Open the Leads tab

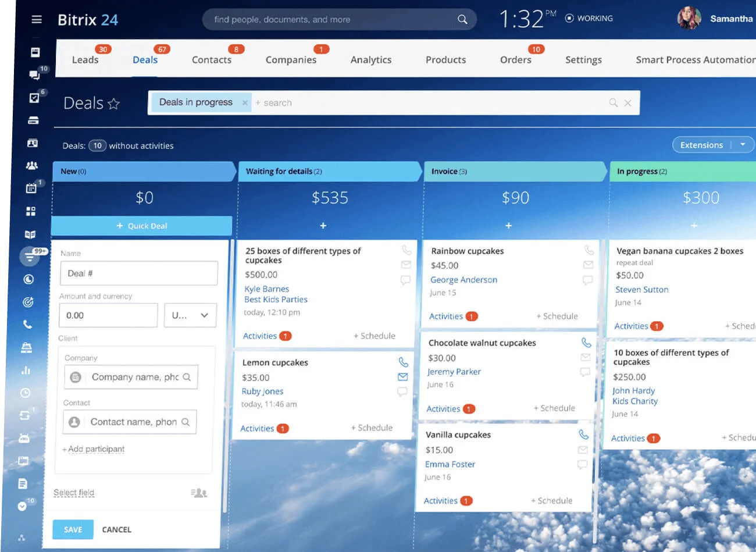point(85,60)
